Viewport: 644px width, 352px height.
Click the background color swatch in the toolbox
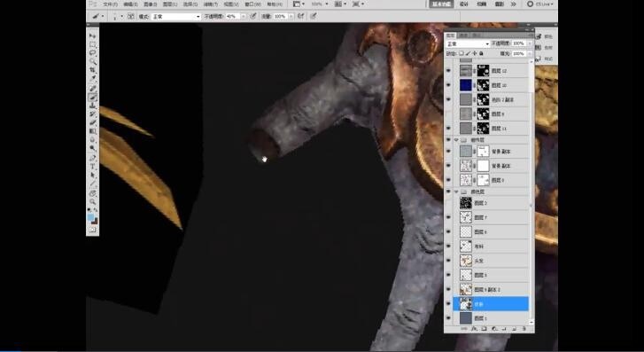click(x=95, y=222)
